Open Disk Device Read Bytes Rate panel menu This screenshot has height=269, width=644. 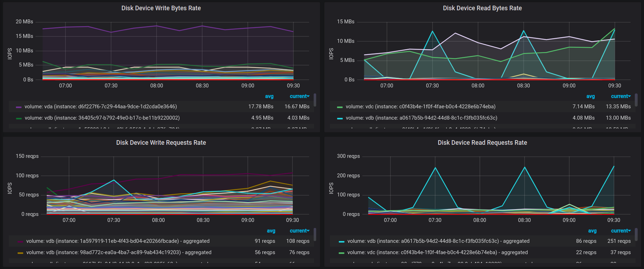coord(482,8)
